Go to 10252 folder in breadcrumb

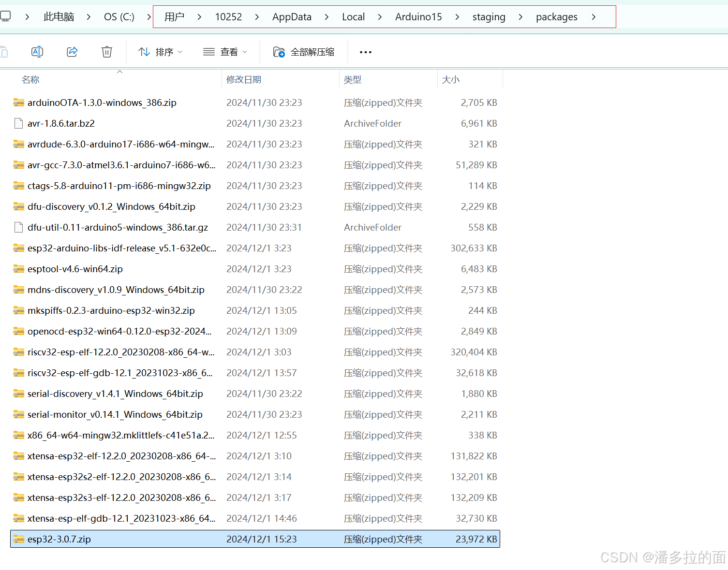pos(228,17)
